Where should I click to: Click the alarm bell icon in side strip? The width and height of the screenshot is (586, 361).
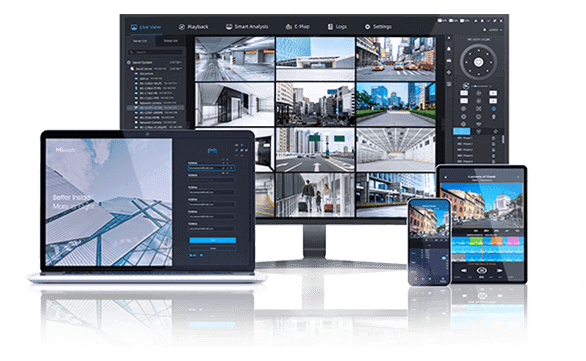click(449, 49)
